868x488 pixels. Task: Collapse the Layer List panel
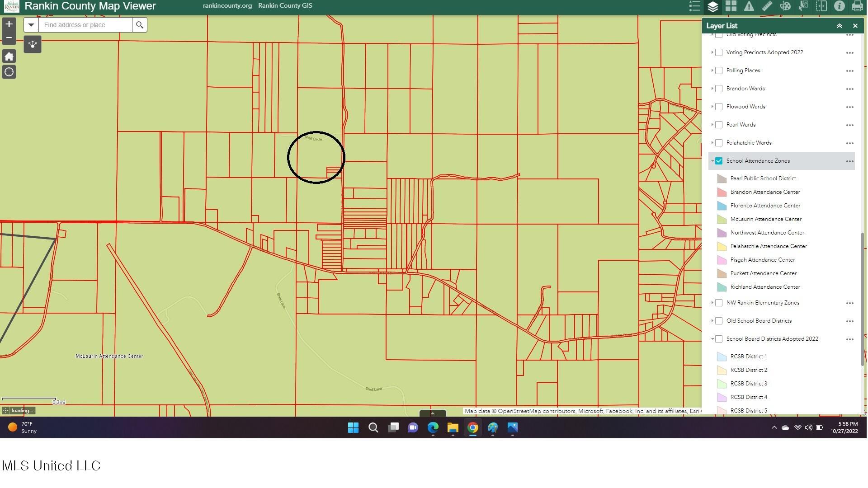(x=840, y=26)
